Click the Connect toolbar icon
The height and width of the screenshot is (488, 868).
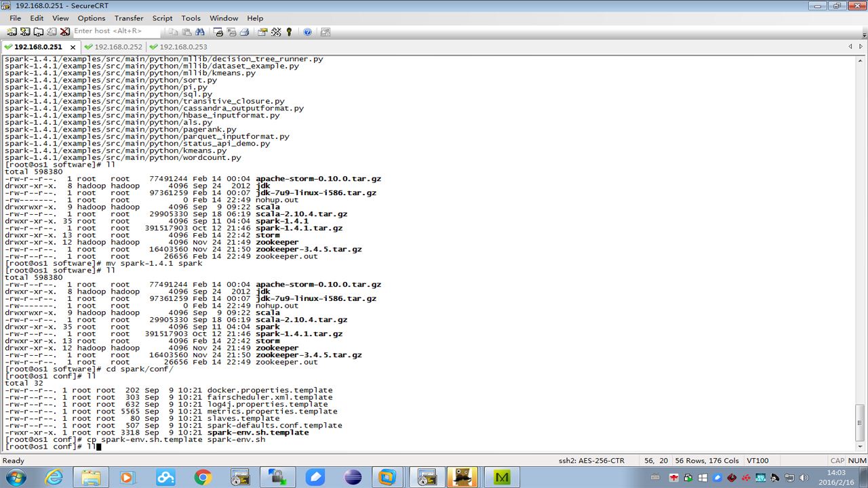[x=12, y=32]
